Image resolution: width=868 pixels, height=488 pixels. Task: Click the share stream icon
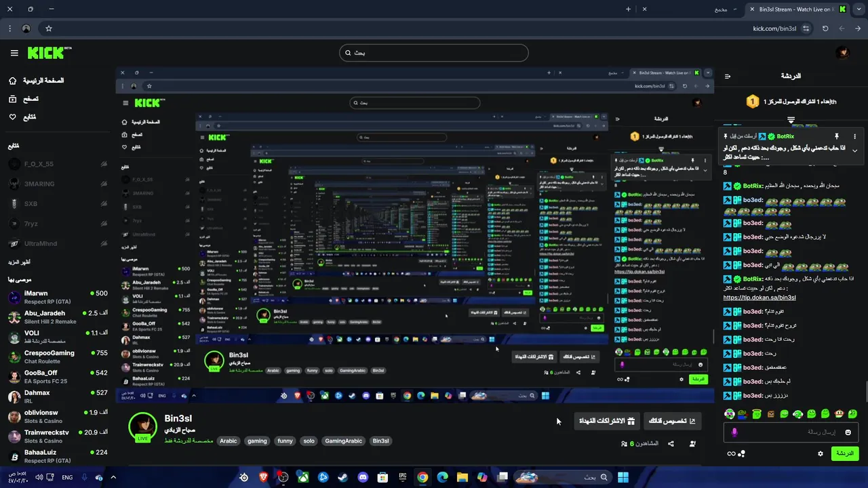[671, 444]
